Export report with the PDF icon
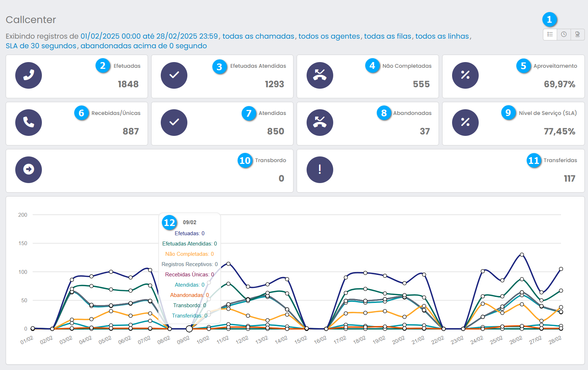The height and width of the screenshot is (370, 588). point(578,34)
